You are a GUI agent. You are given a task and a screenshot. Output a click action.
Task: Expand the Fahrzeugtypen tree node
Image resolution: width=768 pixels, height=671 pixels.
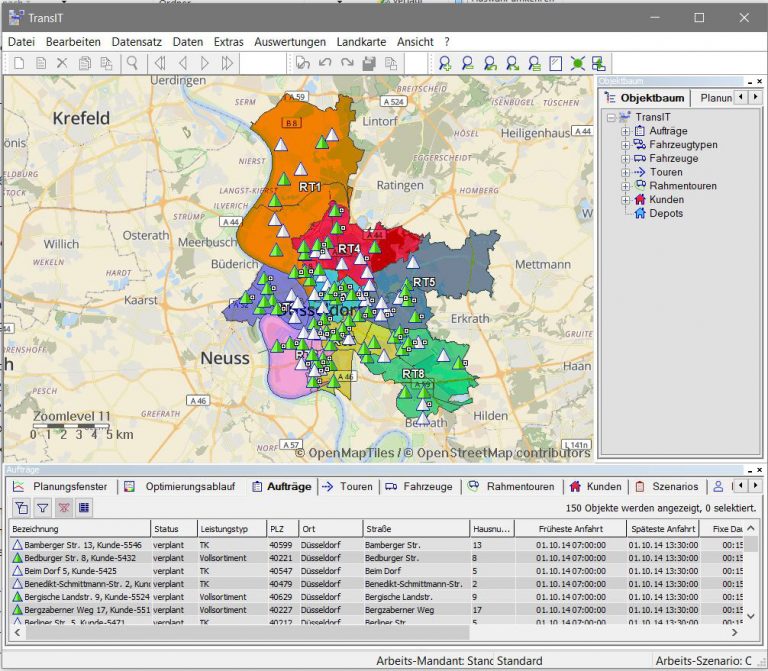pyautogui.click(x=626, y=145)
